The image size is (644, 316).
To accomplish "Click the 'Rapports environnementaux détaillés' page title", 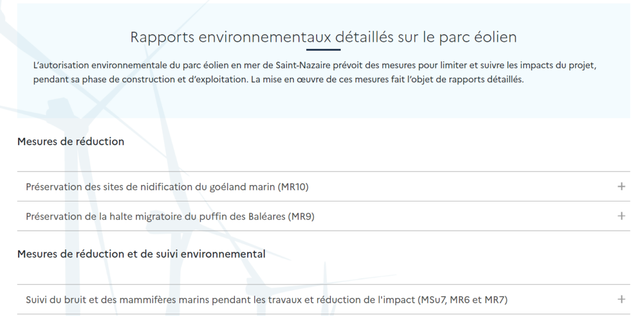I will 323,37.
